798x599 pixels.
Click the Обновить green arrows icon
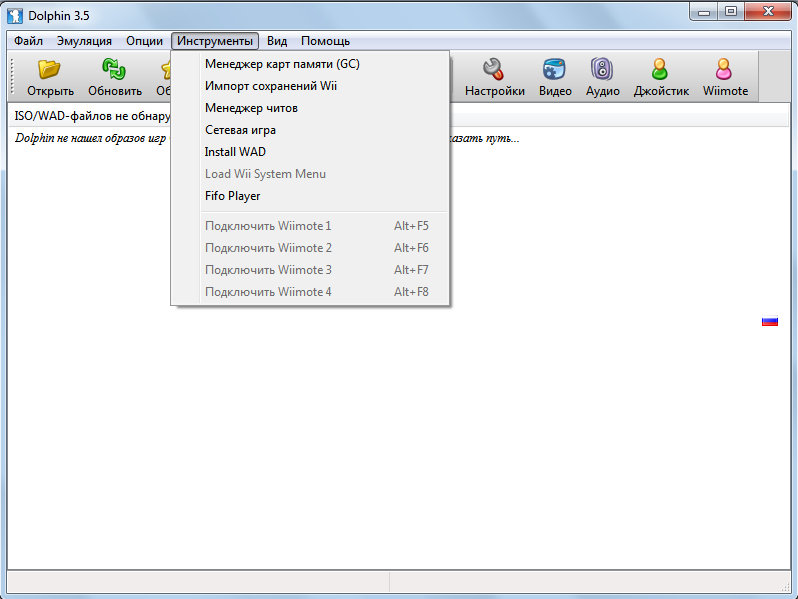[x=114, y=69]
